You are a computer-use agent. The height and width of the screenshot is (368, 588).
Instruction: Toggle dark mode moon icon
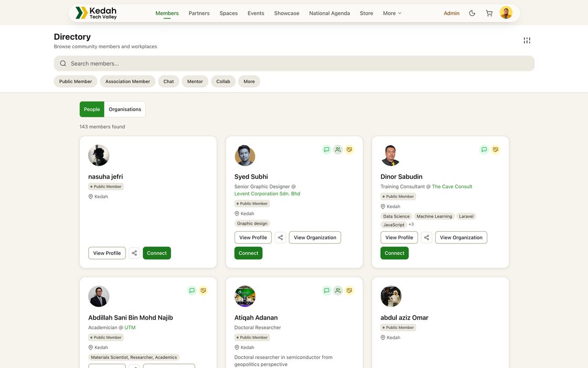[x=472, y=13]
